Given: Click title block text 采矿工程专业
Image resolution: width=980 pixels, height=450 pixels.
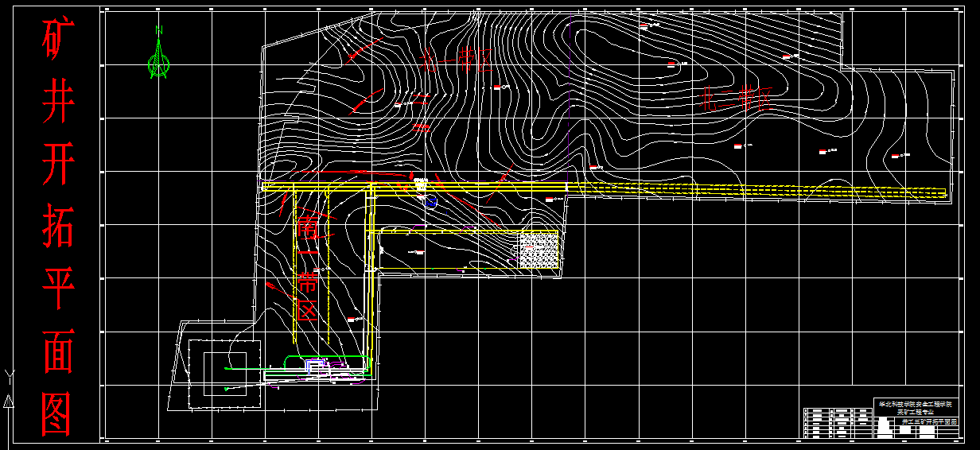Looking at the screenshot, I should coord(916,412).
